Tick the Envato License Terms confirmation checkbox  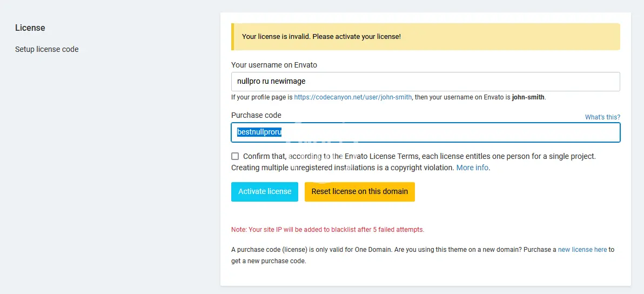tap(235, 156)
